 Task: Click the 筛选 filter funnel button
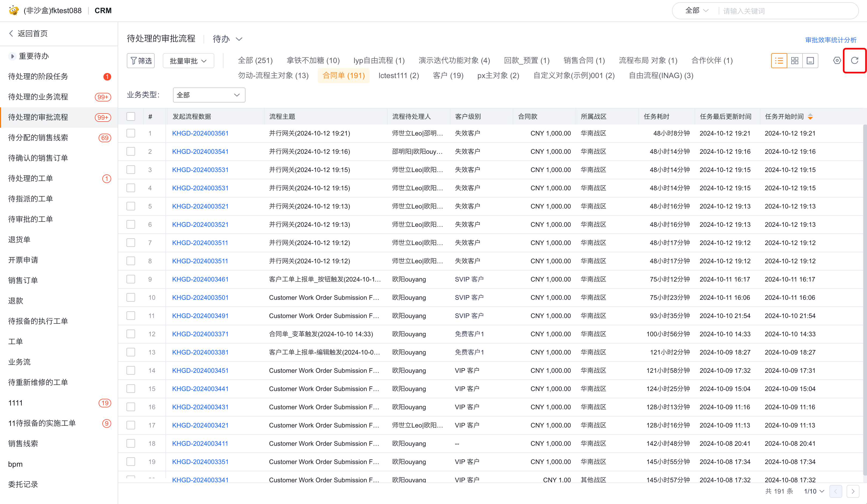coord(141,61)
